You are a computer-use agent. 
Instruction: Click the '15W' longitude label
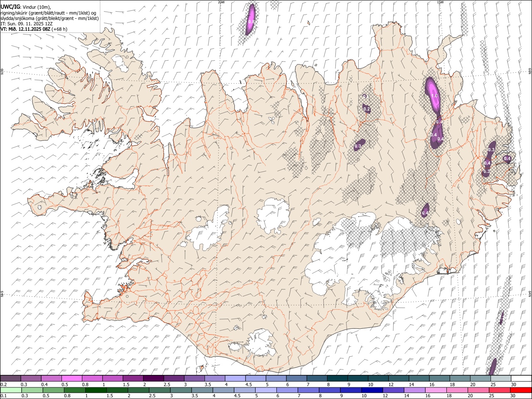click(x=440, y=2)
